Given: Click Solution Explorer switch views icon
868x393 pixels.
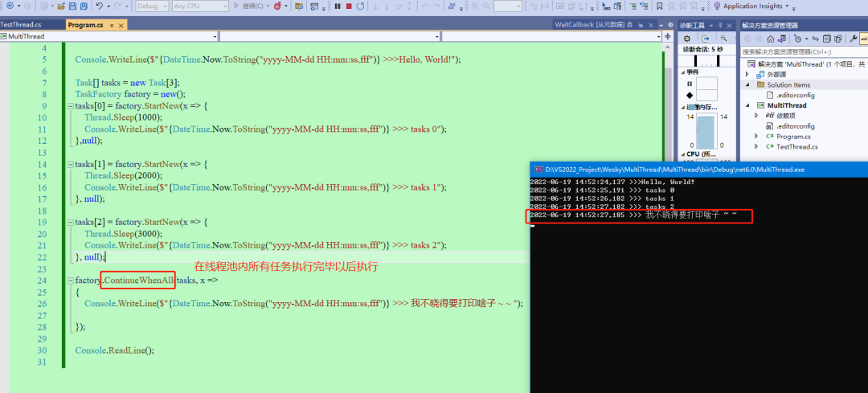Looking at the screenshot, I should click(x=782, y=39).
